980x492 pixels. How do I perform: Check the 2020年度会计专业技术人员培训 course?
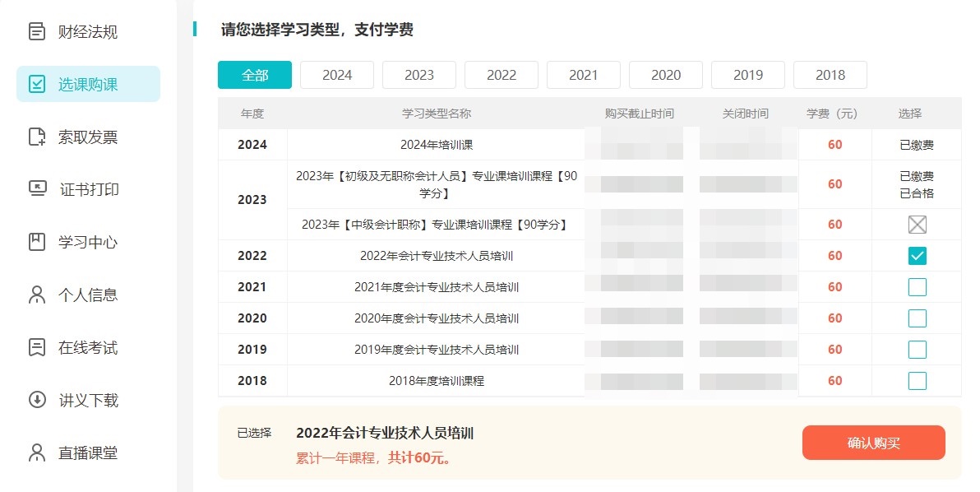tap(916, 318)
